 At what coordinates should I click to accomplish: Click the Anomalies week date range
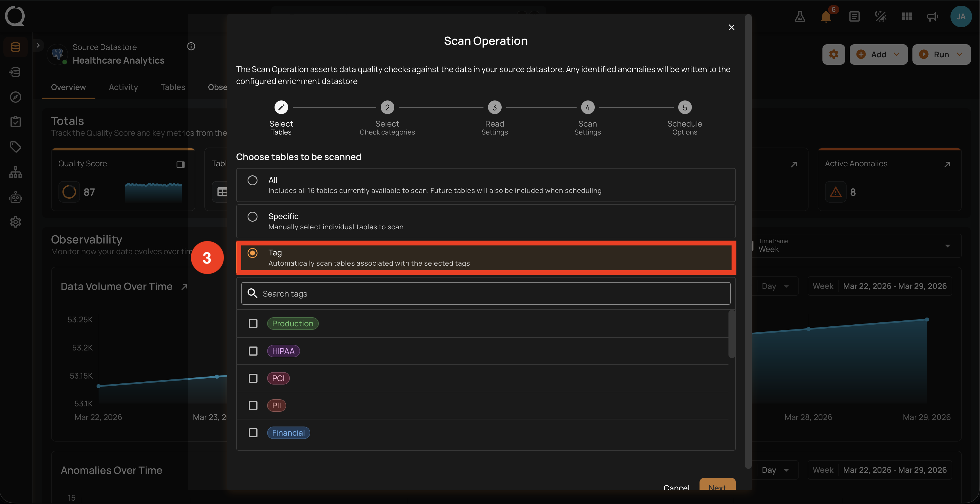[894, 470]
